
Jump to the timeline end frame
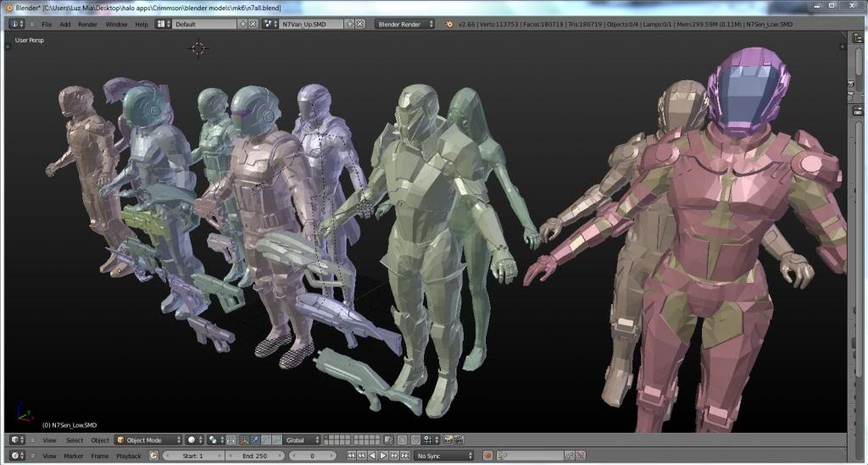pos(405,456)
